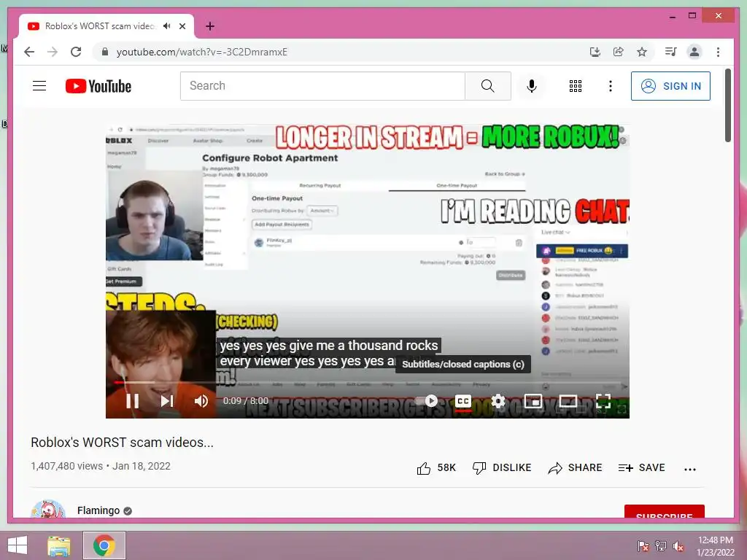
Task: Enable miniplayer mode
Action: point(533,401)
